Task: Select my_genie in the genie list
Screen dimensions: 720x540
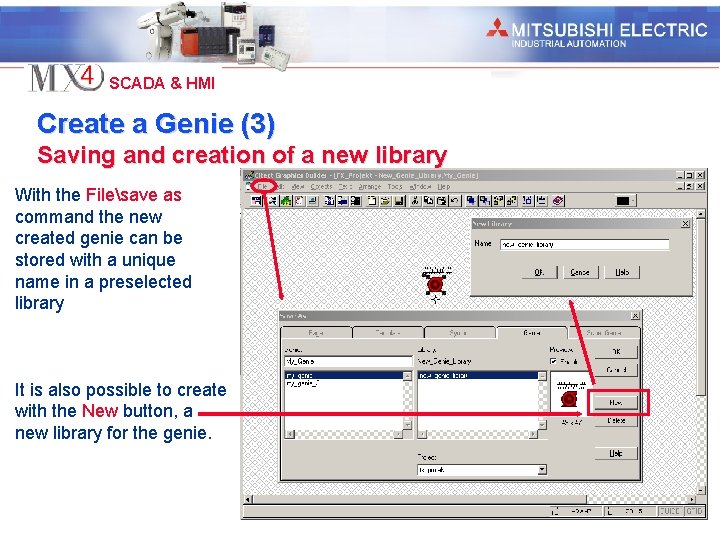Action: pos(343,376)
